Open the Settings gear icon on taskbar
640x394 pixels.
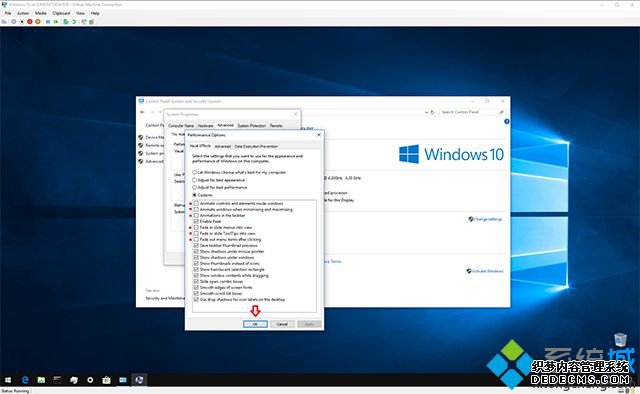(90, 380)
